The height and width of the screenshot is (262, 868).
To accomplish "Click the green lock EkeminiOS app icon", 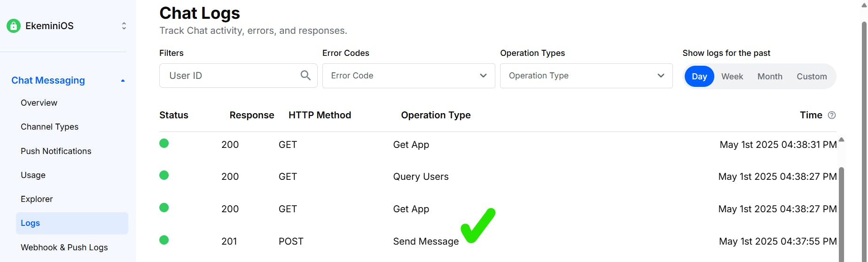I will [14, 26].
